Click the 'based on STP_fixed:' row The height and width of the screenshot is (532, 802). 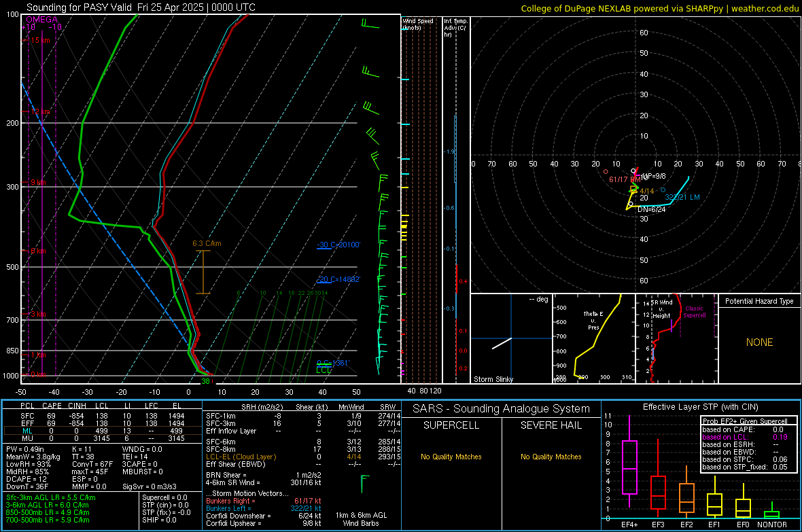[x=745, y=467]
